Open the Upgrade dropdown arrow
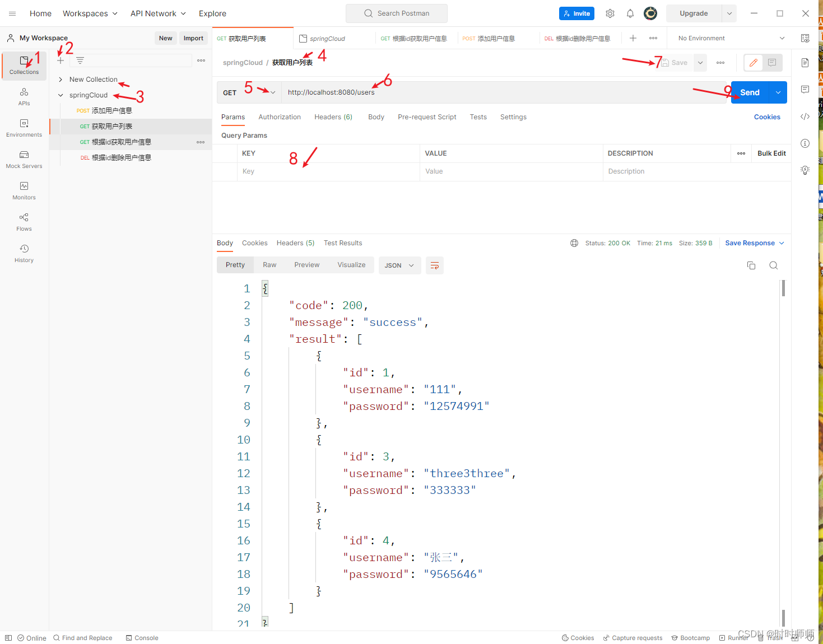 [x=729, y=13]
